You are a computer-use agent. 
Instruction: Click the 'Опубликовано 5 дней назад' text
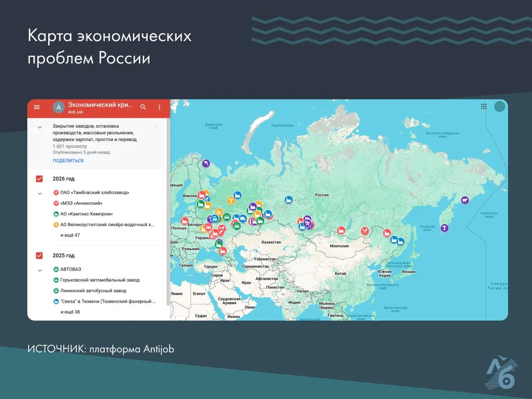click(81, 153)
